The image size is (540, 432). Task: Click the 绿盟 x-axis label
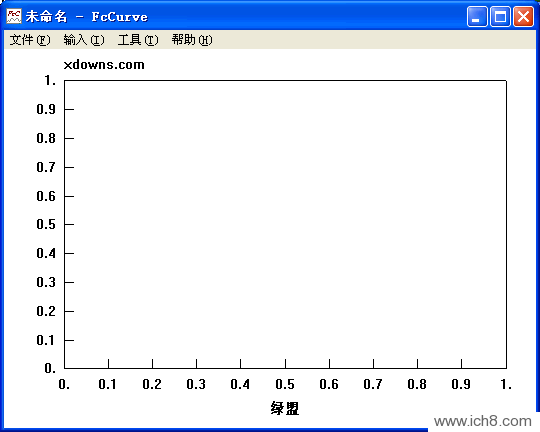tap(285, 409)
